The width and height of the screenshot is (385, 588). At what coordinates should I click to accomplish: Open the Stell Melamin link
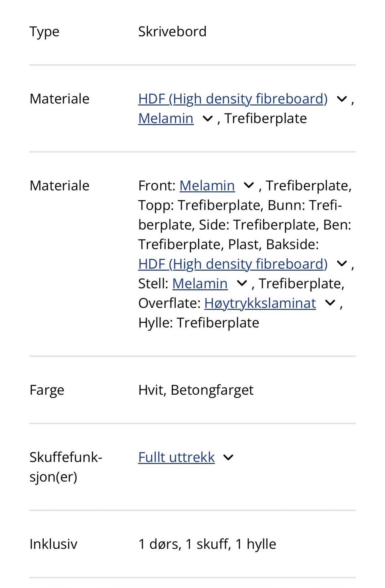click(200, 283)
